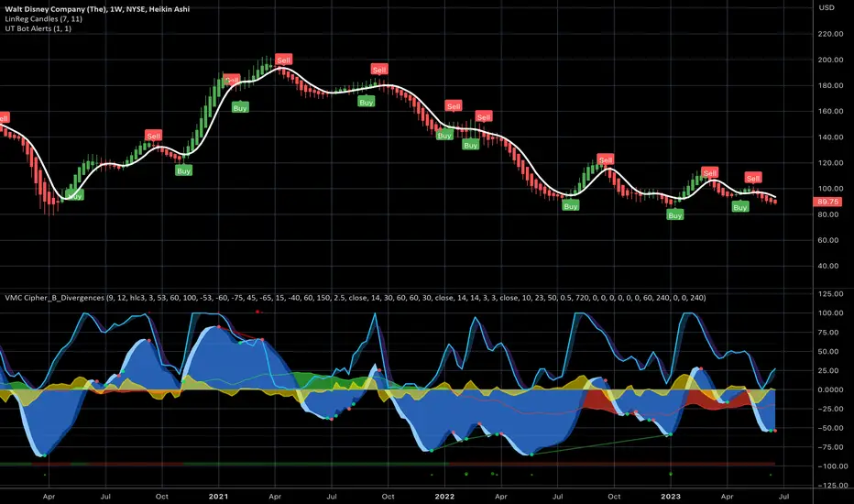Click the 0.0000 oscillator axis label

click(830, 389)
